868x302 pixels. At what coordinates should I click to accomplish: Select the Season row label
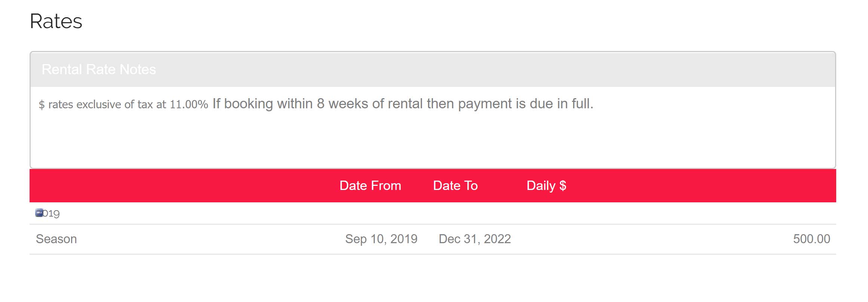click(x=56, y=239)
